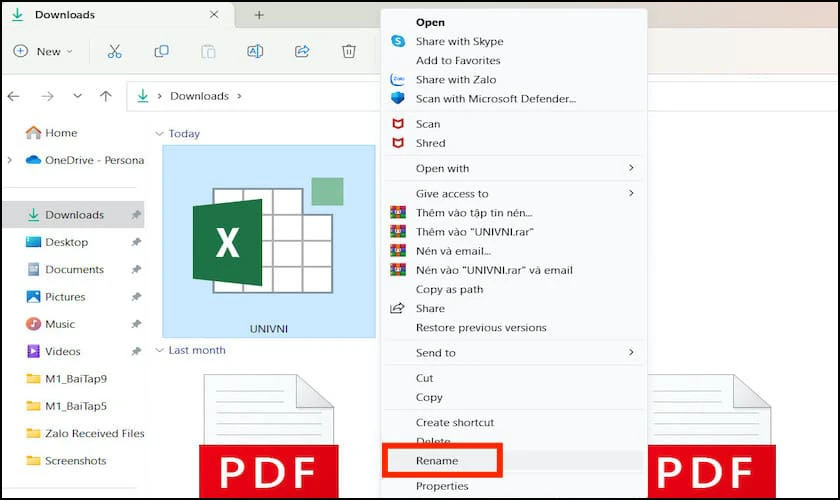840x500 pixels.
Task: Collapse the Today group
Action: 159,133
